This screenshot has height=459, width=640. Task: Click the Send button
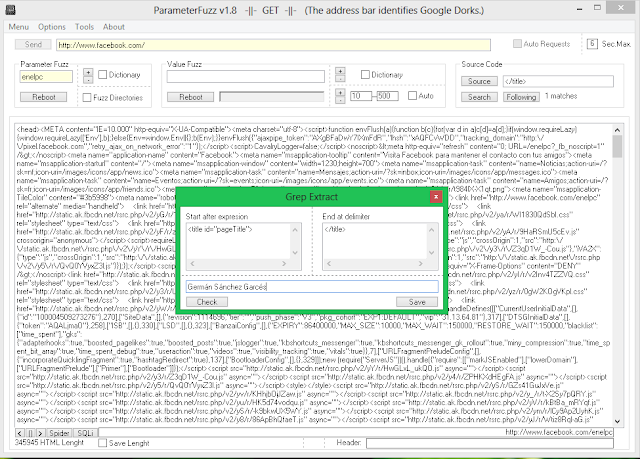pos(33,44)
